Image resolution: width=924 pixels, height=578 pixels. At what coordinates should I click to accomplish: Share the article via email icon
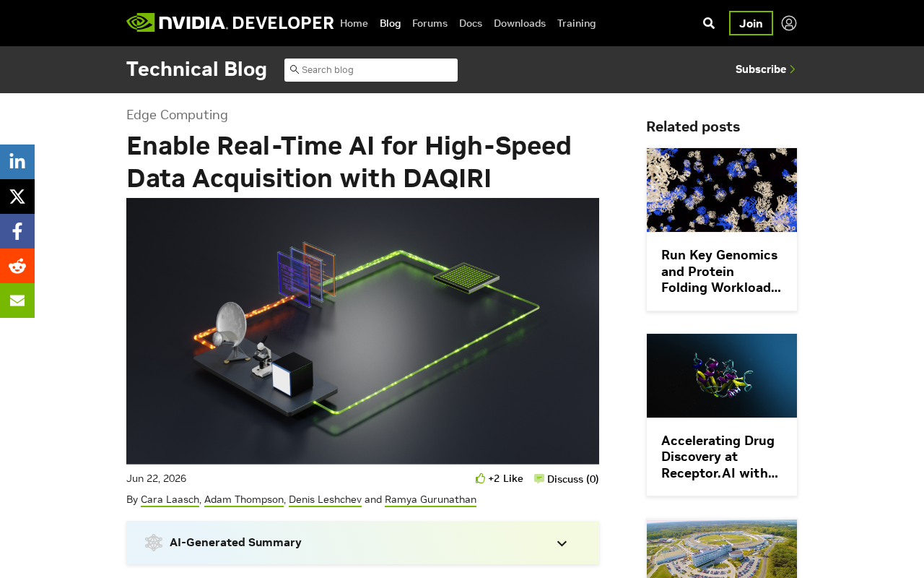tap(17, 301)
